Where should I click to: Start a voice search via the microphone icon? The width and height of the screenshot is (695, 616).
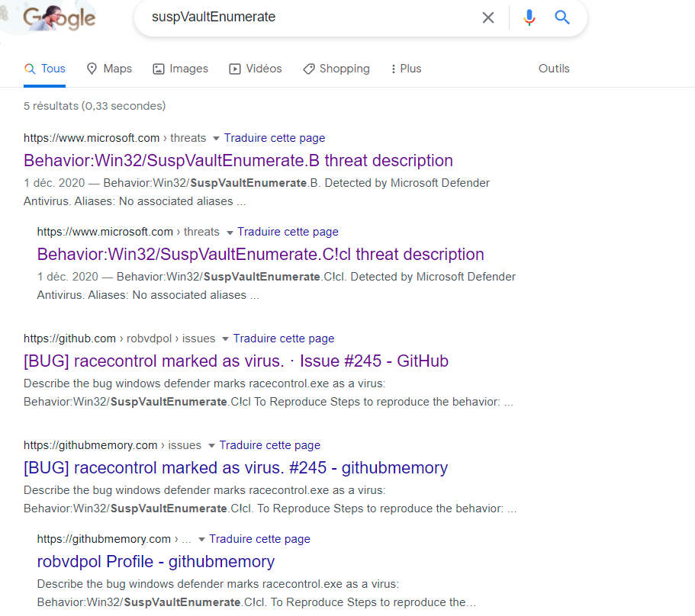(x=529, y=18)
